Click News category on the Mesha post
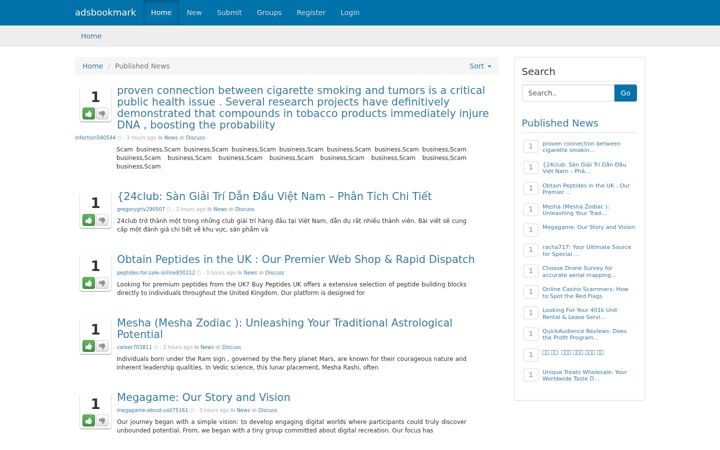720x450 pixels. [x=207, y=347]
